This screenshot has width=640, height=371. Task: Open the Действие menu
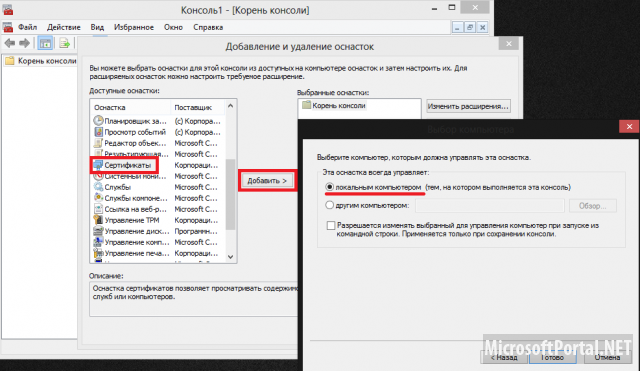click(64, 27)
